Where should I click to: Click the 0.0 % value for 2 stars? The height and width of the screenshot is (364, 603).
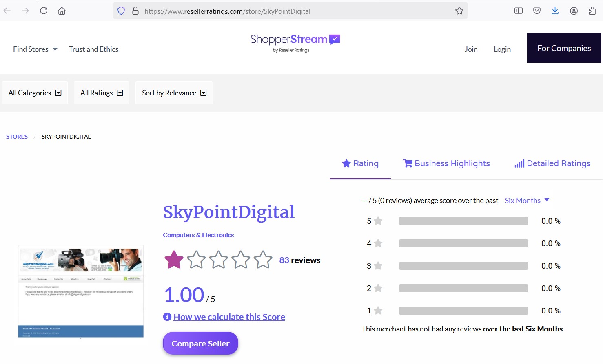(x=551, y=288)
